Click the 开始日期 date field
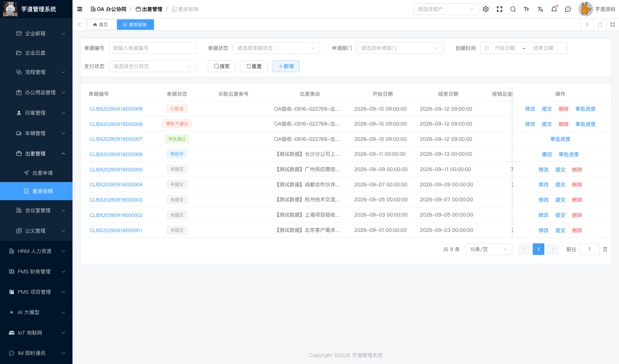Screen dimensions: 619x364 [504, 48]
